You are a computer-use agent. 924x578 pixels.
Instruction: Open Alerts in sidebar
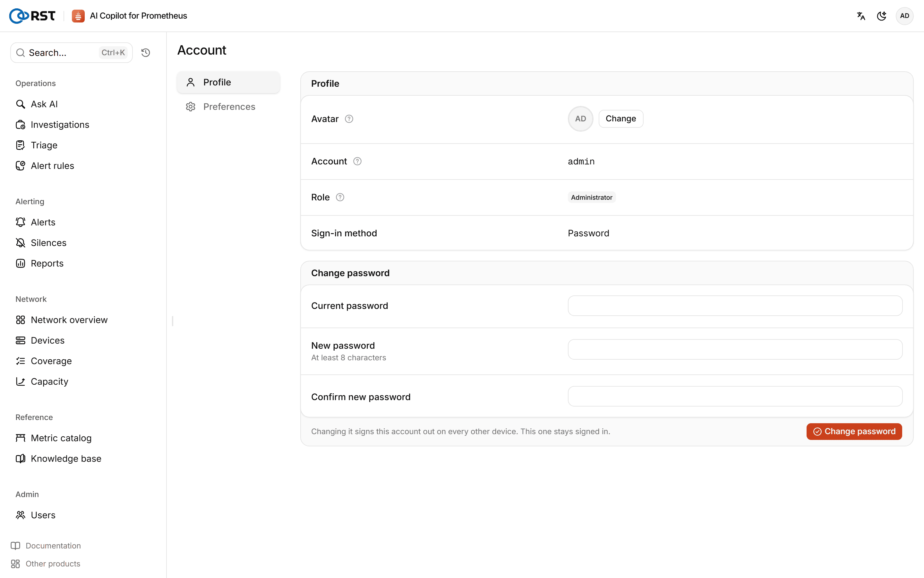(43, 222)
